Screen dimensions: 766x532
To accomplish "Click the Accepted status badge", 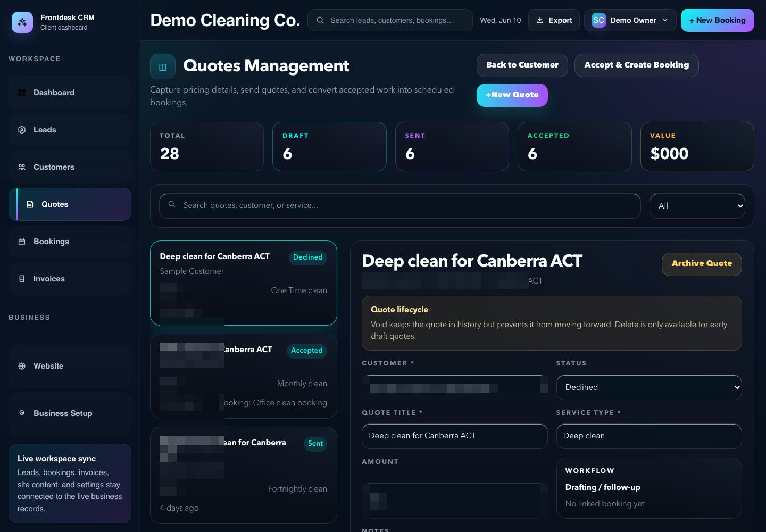I will coord(307,351).
